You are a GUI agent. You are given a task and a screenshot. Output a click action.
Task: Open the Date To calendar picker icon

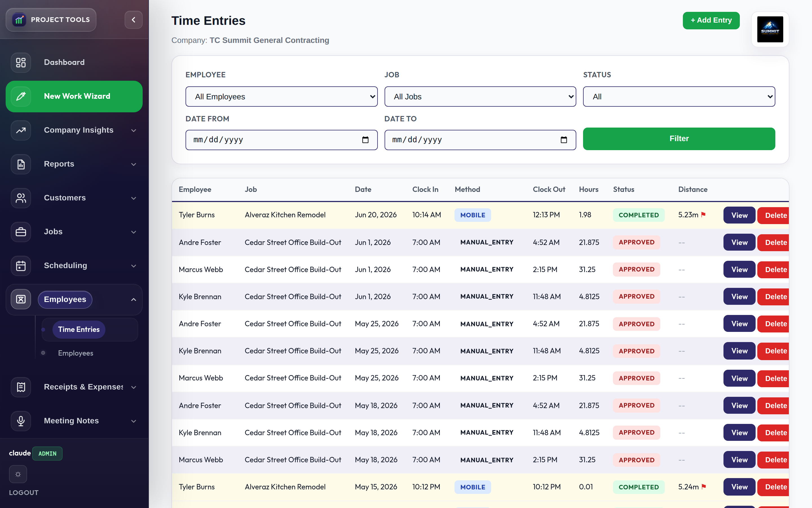click(x=564, y=140)
